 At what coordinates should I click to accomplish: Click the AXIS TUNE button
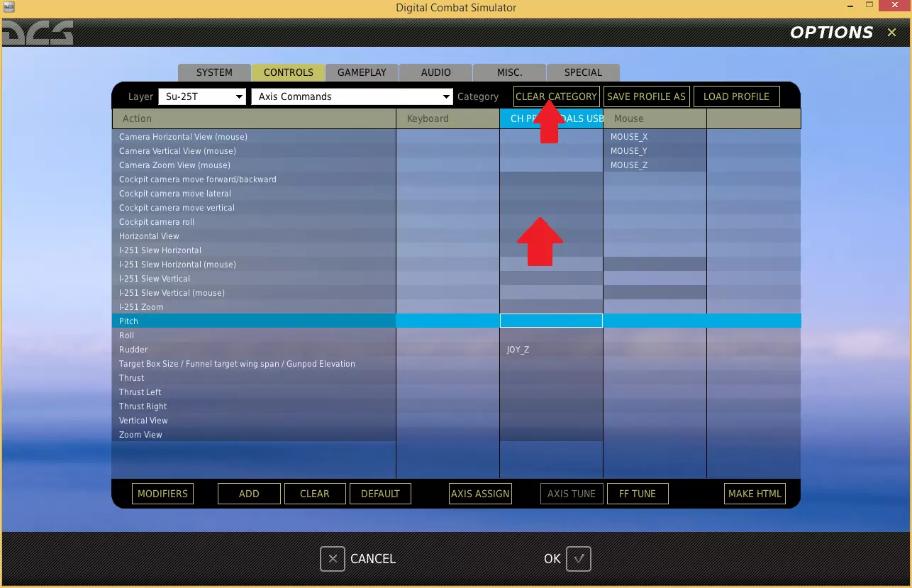(572, 494)
